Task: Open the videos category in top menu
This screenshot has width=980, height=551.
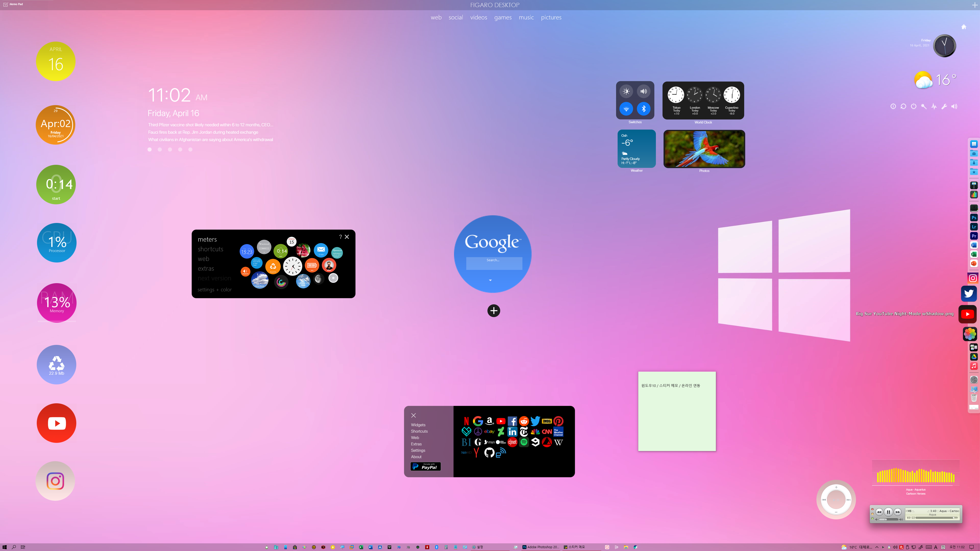Action: [x=479, y=18]
